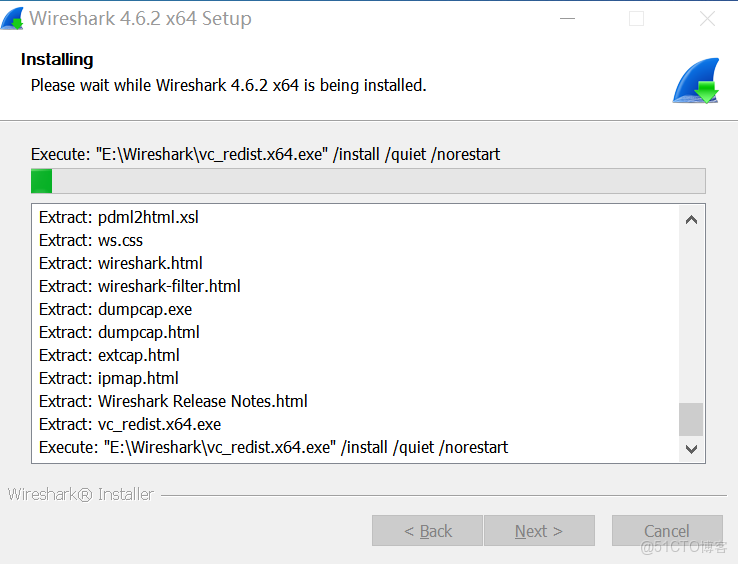Cancel the Wireshark installation

[667, 531]
